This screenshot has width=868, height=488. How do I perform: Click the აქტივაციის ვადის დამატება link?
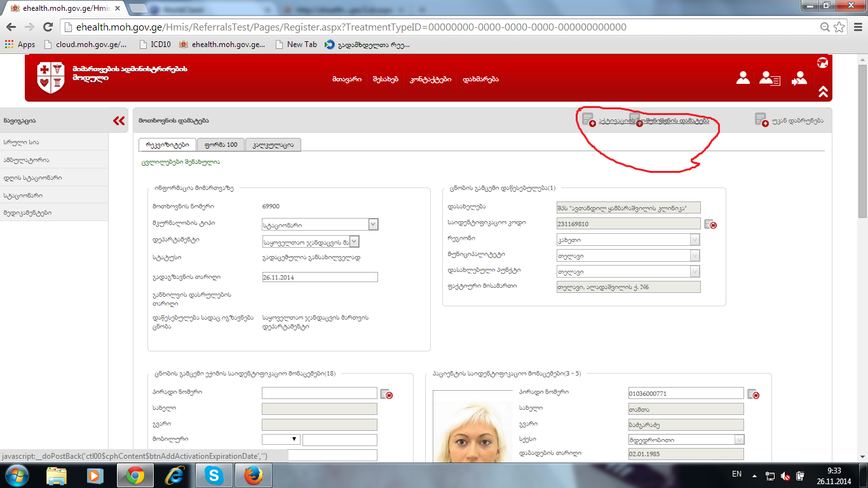653,121
